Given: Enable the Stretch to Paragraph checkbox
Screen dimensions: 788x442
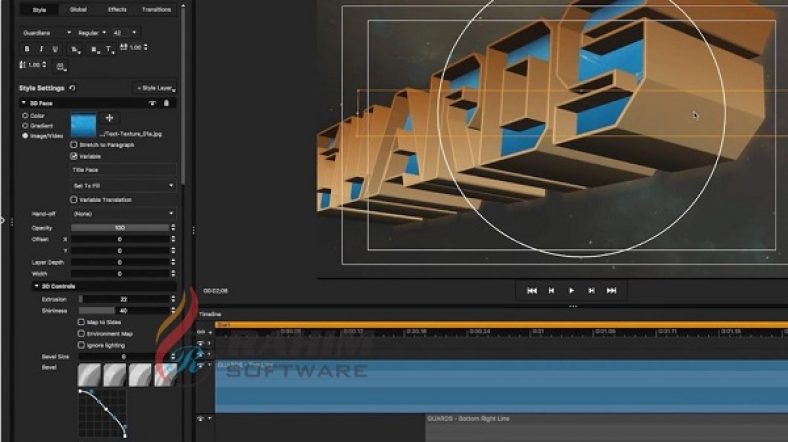Looking at the screenshot, I should (x=74, y=144).
